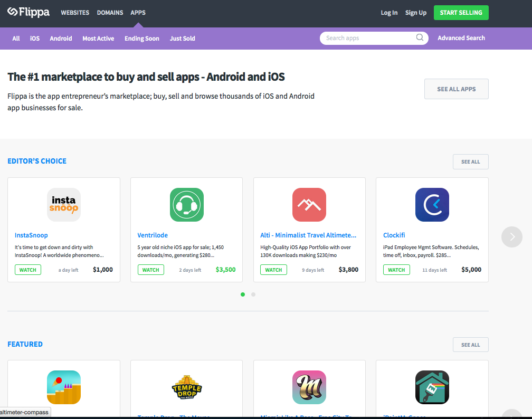Viewport: 532px width, 419px height.
Task: Click the Flippa logo
Action: [x=28, y=12]
